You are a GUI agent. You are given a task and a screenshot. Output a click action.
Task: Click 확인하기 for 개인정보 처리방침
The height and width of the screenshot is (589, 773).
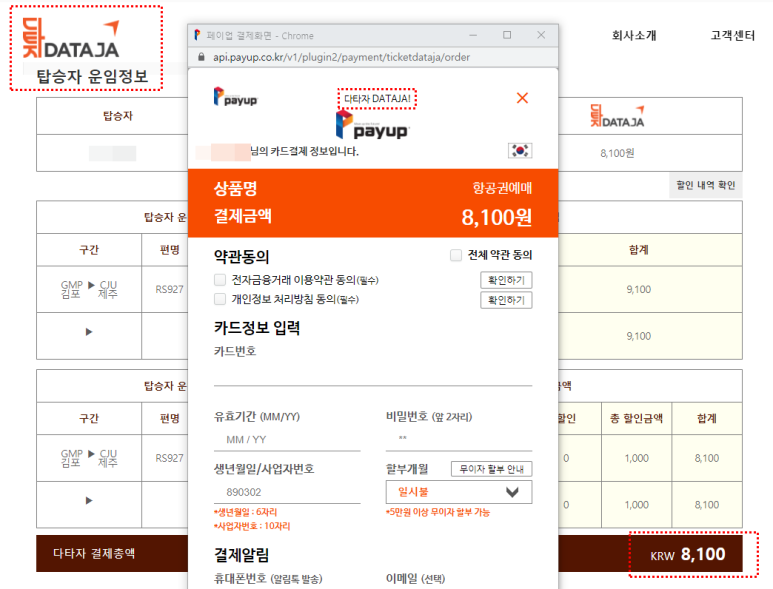click(x=506, y=300)
